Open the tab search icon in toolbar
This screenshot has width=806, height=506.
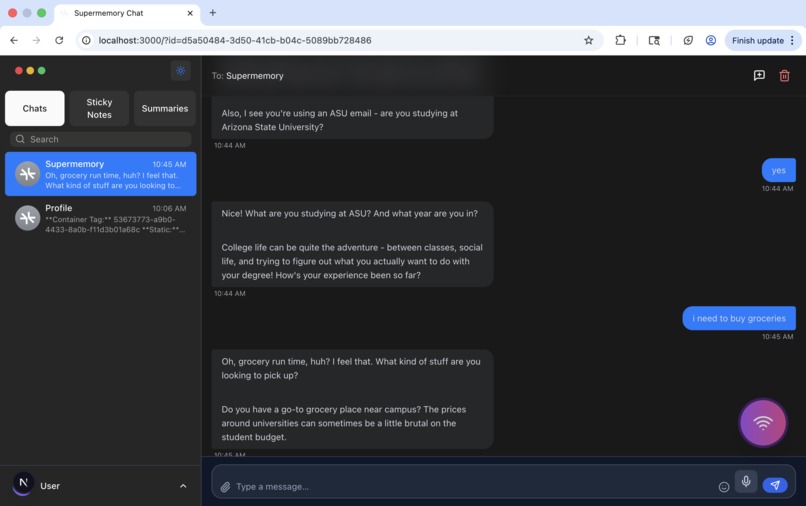(654, 40)
